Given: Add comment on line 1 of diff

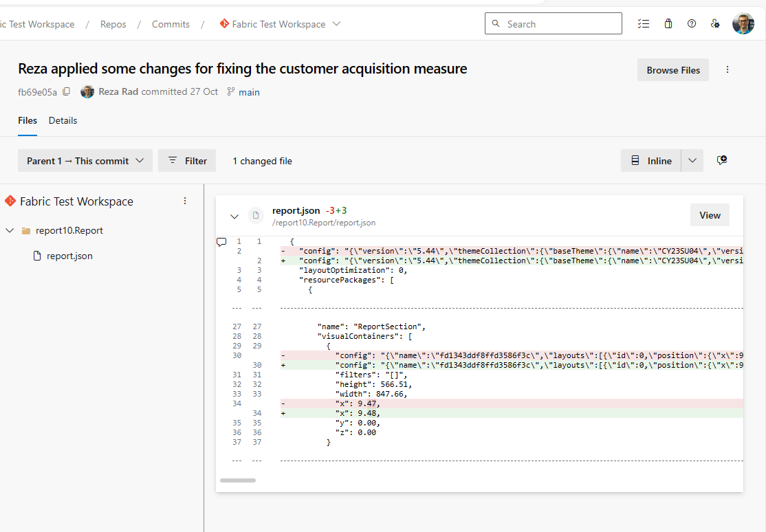Looking at the screenshot, I should tap(221, 242).
